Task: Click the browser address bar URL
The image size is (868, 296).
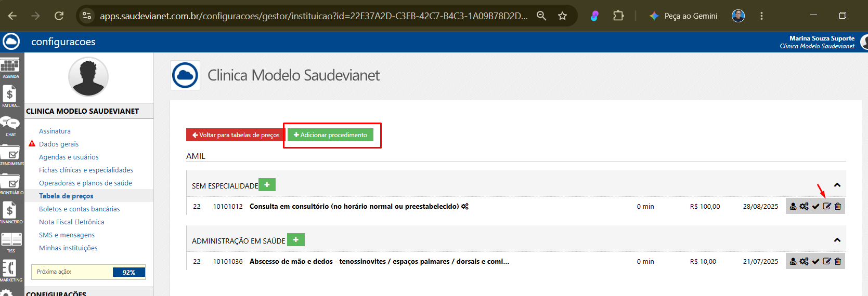Action: click(x=314, y=16)
